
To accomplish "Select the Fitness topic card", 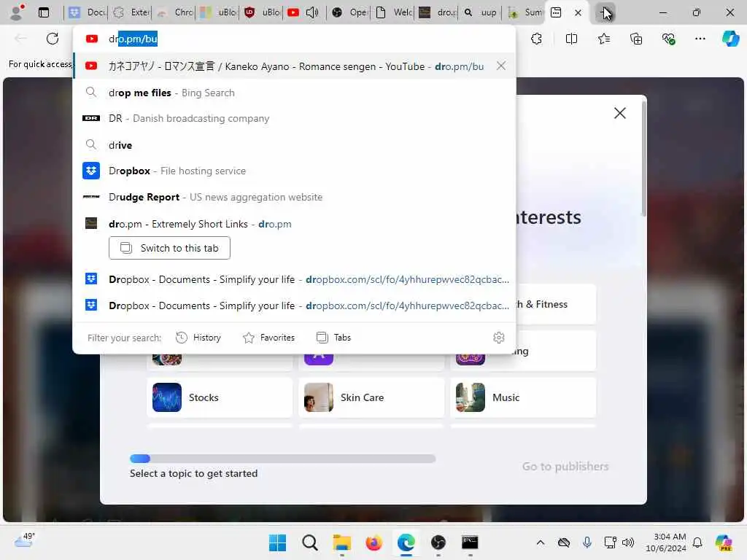I will 556,304.
